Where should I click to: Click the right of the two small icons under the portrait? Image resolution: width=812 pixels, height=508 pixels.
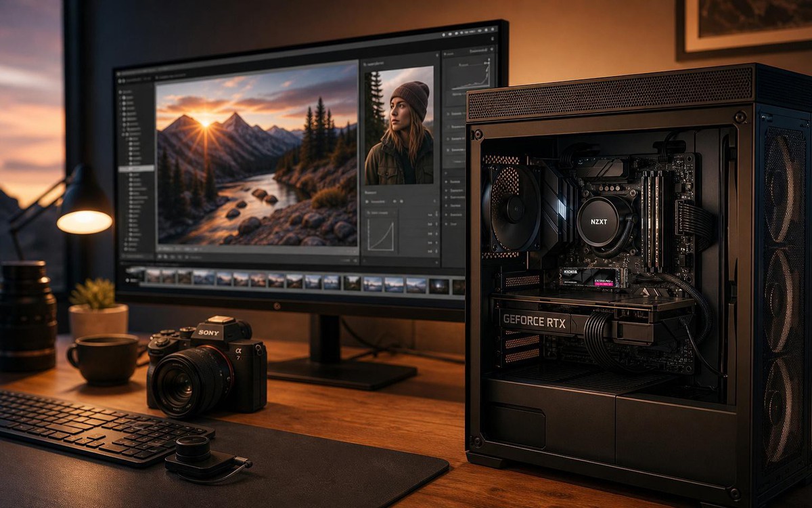[401, 201]
